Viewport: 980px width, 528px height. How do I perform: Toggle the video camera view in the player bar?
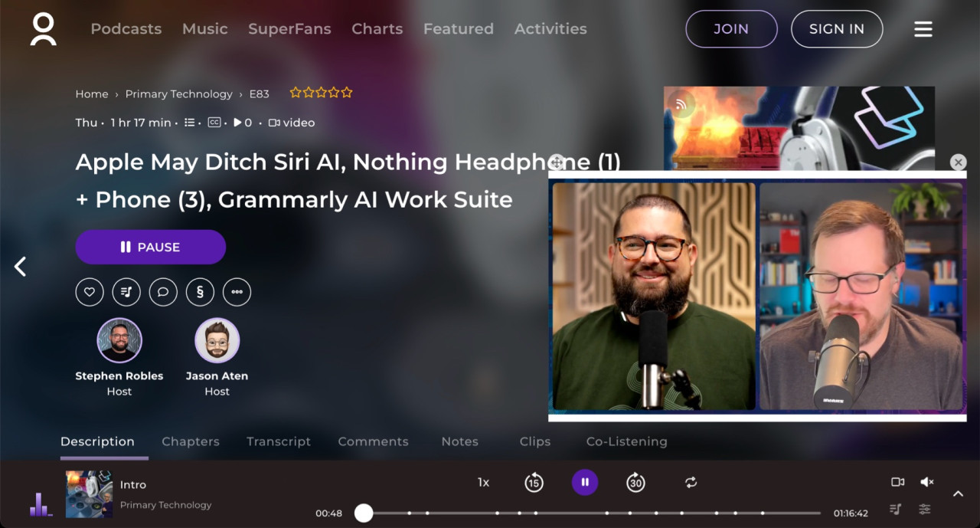[x=897, y=482]
